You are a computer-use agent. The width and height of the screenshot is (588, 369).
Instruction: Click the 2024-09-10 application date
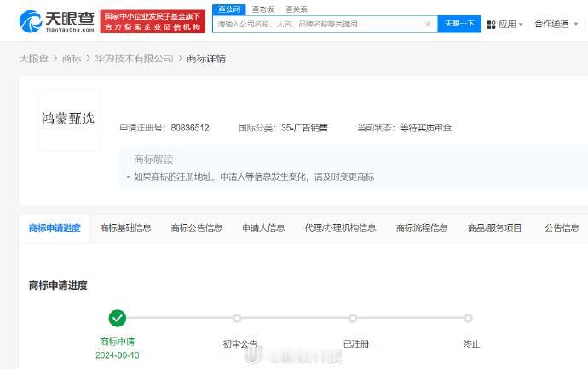click(118, 355)
